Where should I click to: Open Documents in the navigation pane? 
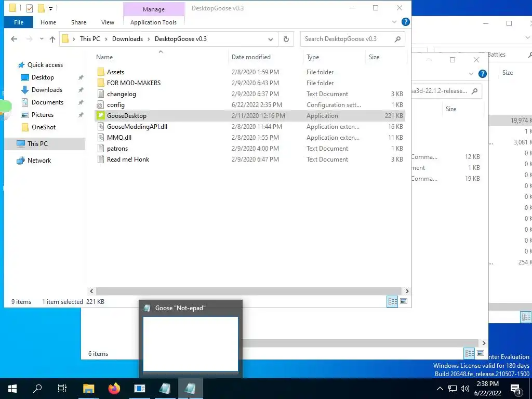pos(47,102)
